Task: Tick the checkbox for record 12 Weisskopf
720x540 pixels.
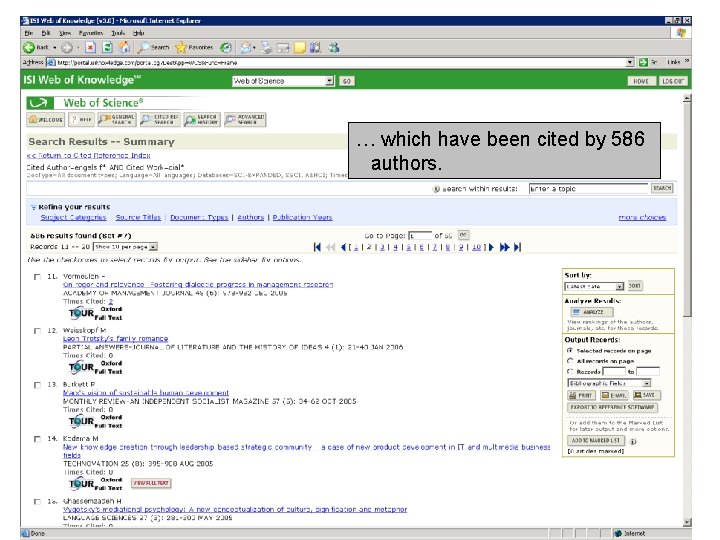Action: pyautogui.click(x=37, y=331)
